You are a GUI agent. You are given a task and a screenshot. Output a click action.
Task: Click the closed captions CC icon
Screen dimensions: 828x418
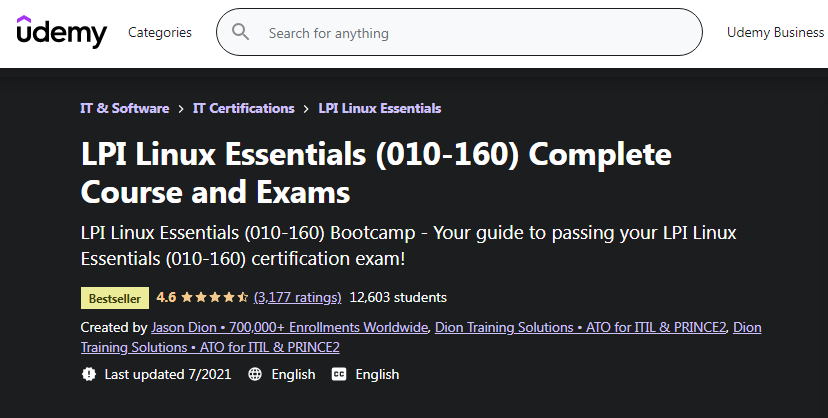point(338,374)
